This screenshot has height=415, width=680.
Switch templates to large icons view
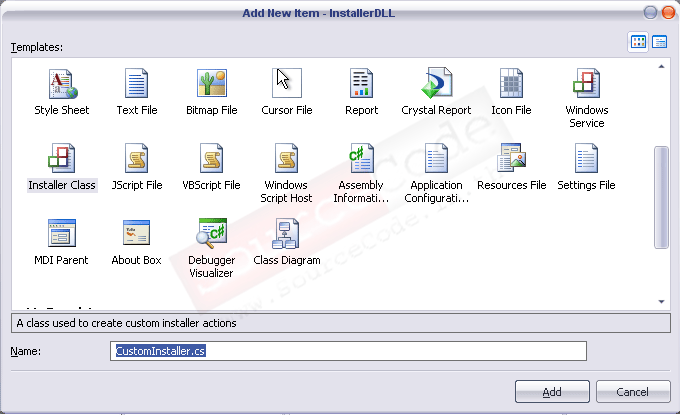pos(638,42)
